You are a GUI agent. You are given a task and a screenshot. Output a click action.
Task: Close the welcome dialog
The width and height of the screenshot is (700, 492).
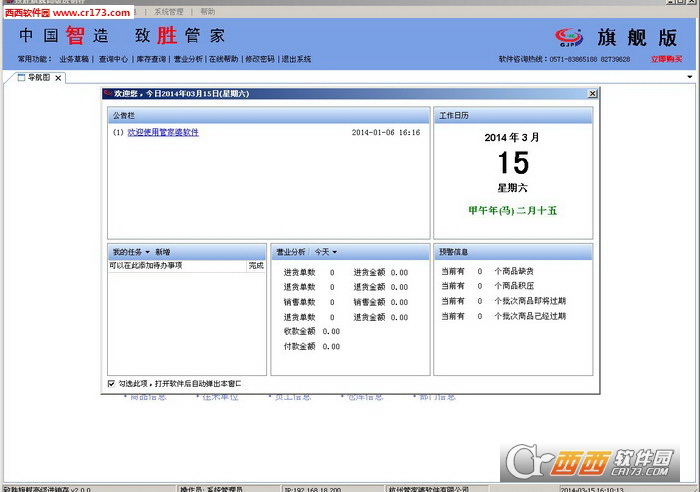click(x=592, y=93)
